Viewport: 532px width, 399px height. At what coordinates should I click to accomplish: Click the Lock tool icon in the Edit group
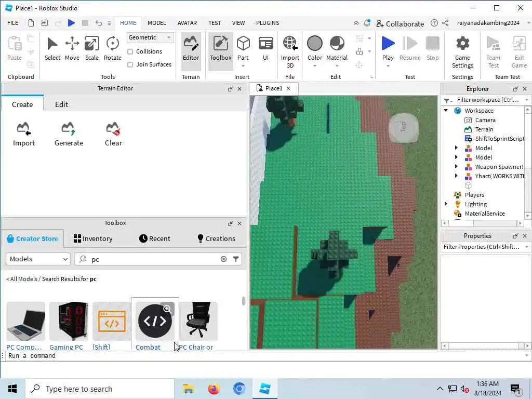(x=360, y=51)
